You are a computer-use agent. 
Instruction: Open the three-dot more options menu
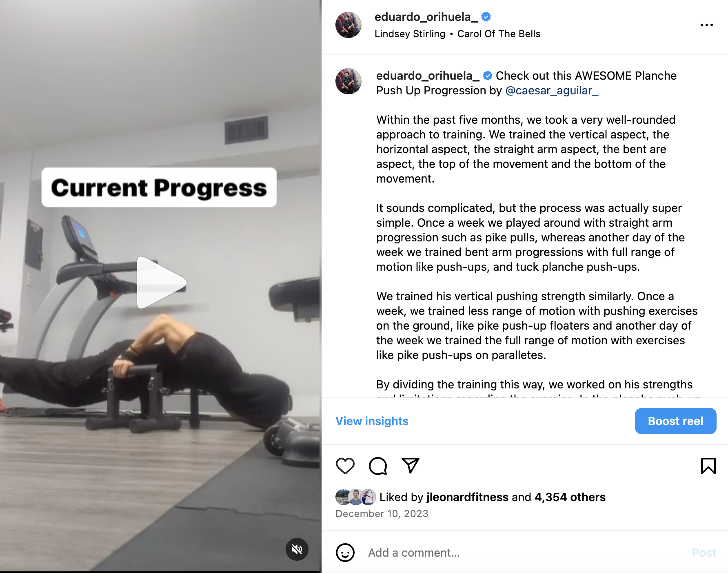[x=706, y=25]
